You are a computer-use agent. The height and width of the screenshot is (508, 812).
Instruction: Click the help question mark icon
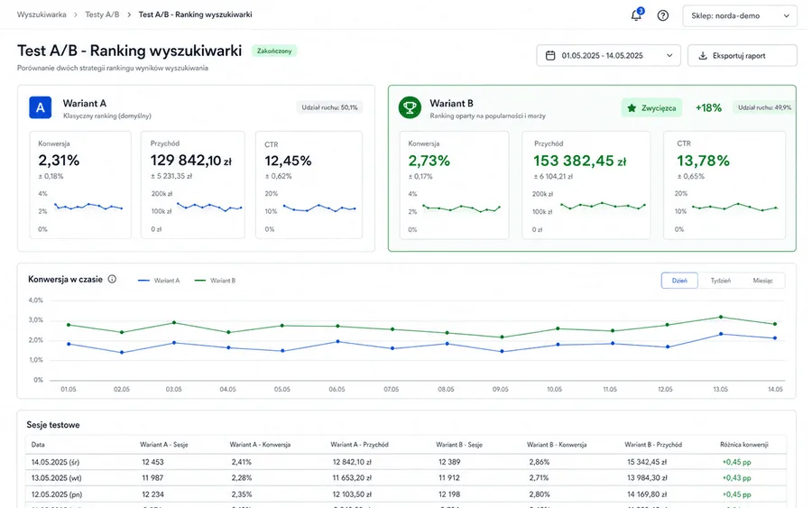[662, 15]
